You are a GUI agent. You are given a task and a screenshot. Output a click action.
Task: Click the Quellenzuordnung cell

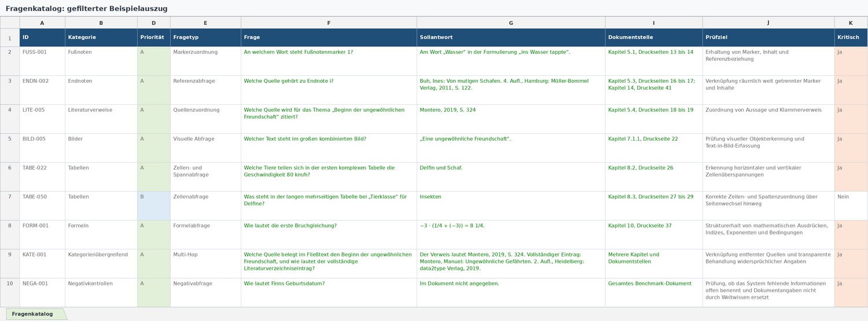(205, 119)
